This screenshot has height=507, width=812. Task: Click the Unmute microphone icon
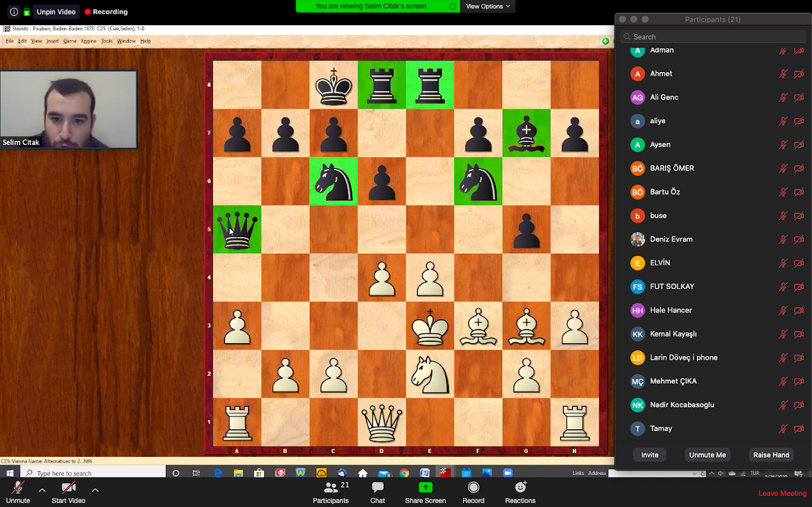[x=18, y=488]
